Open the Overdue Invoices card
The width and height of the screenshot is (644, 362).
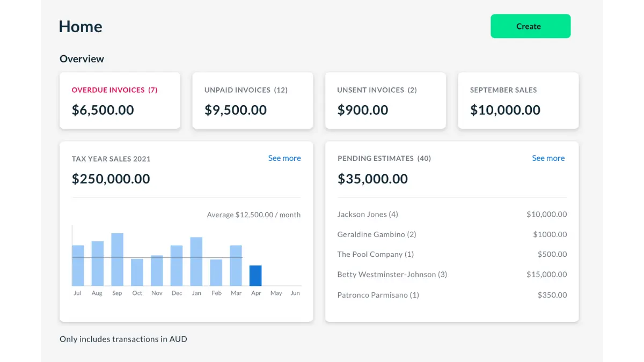pyautogui.click(x=120, y=100)
